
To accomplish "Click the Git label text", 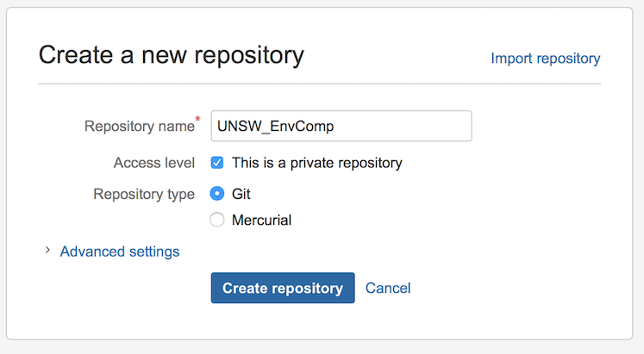I will click(241, 194).
